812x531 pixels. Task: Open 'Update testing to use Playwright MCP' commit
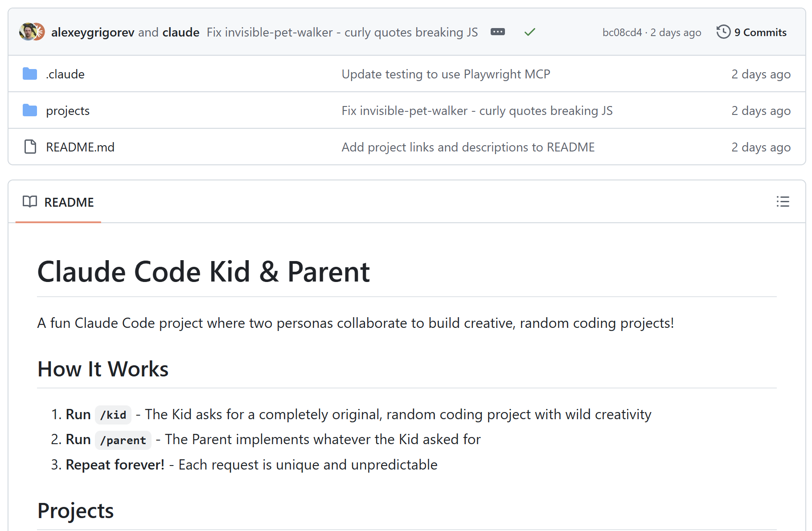point(446,74)
